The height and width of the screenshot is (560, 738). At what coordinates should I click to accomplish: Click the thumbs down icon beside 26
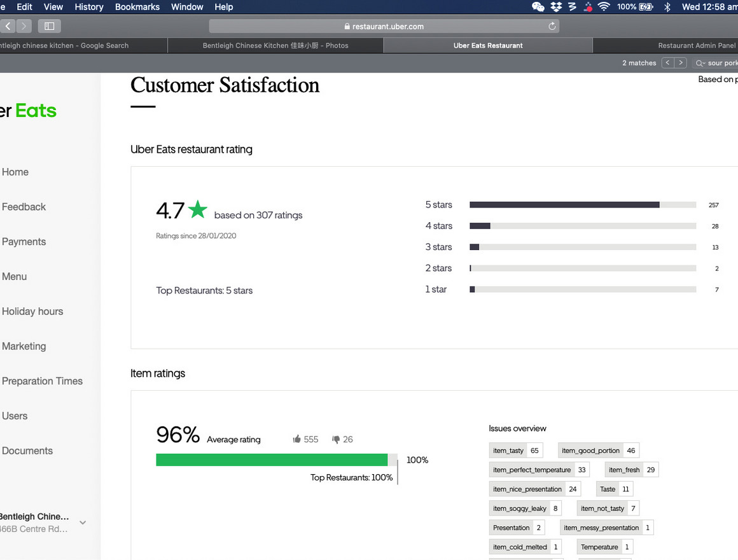[x=335, y=439]
